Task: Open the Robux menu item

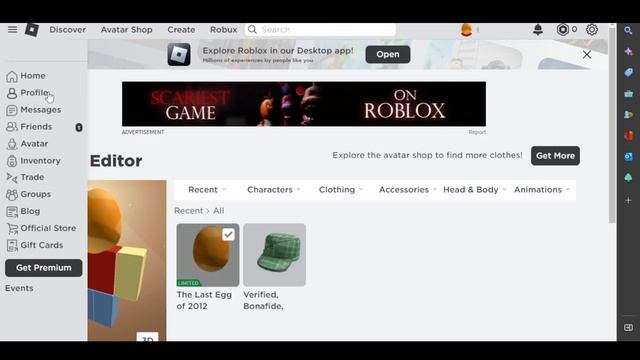Action: pyautogui.click(x=223, y=29)
